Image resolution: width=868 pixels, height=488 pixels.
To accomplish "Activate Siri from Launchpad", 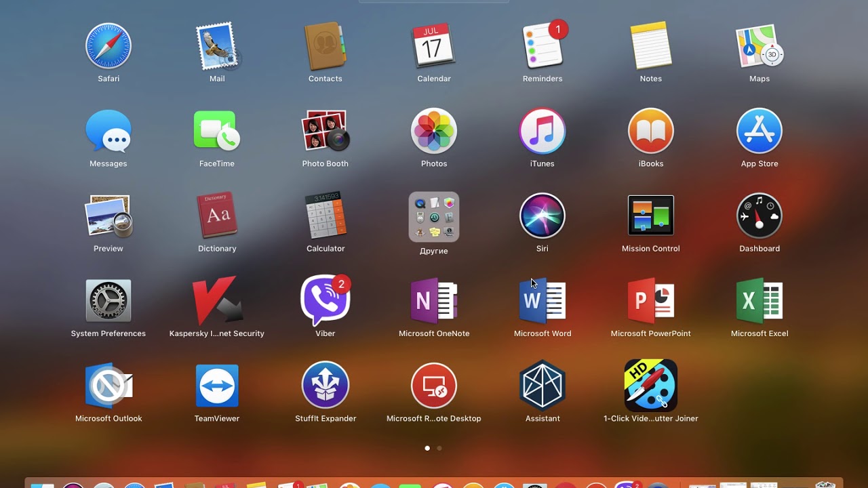I will (x=542, y=217).
